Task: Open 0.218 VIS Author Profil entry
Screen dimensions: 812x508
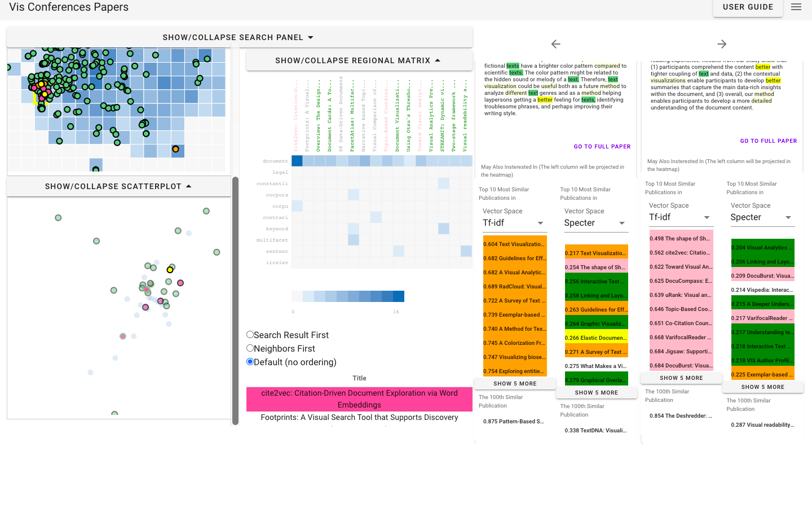Action: click(x=763, y=361)
